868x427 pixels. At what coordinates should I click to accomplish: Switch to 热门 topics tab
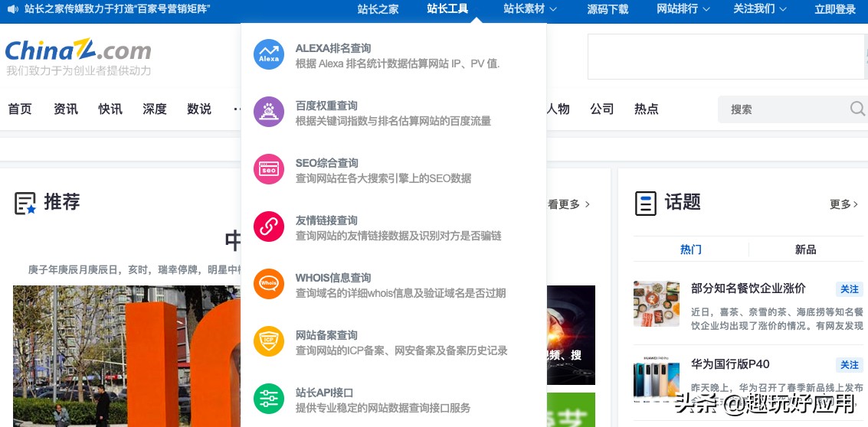click(691, 249)
